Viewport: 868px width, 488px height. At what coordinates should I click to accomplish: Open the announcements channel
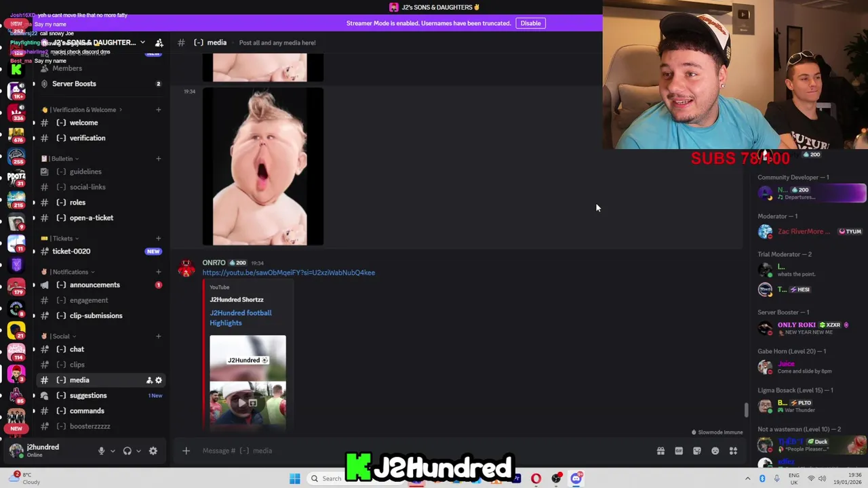click(x=100, y=285)
